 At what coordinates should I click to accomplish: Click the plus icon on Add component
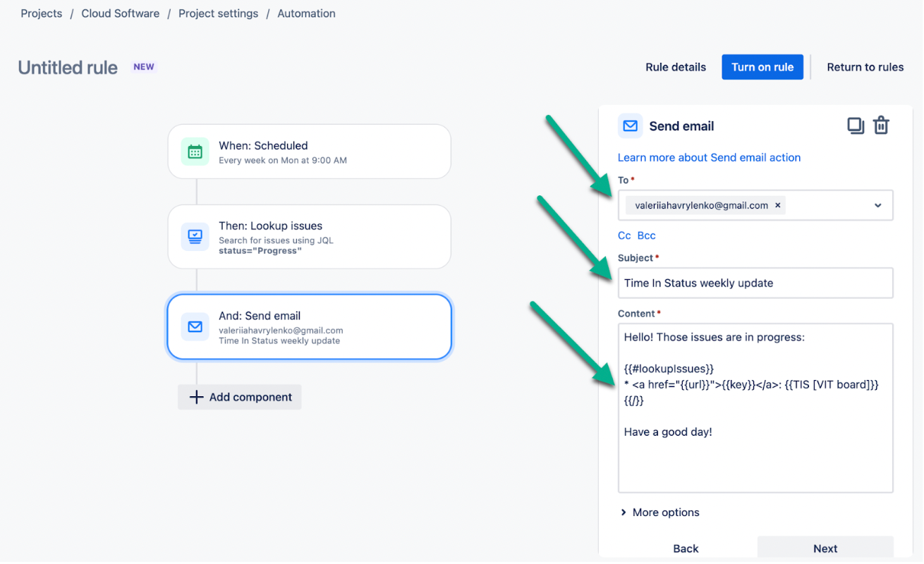tap(197, 397)
